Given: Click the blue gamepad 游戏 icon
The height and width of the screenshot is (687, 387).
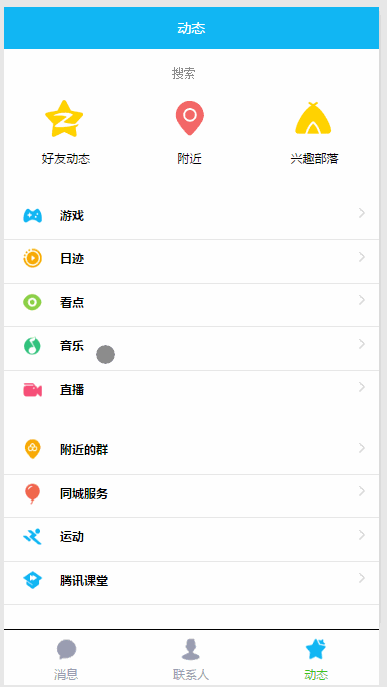Looking at the screenshot, I should (32, 216).
